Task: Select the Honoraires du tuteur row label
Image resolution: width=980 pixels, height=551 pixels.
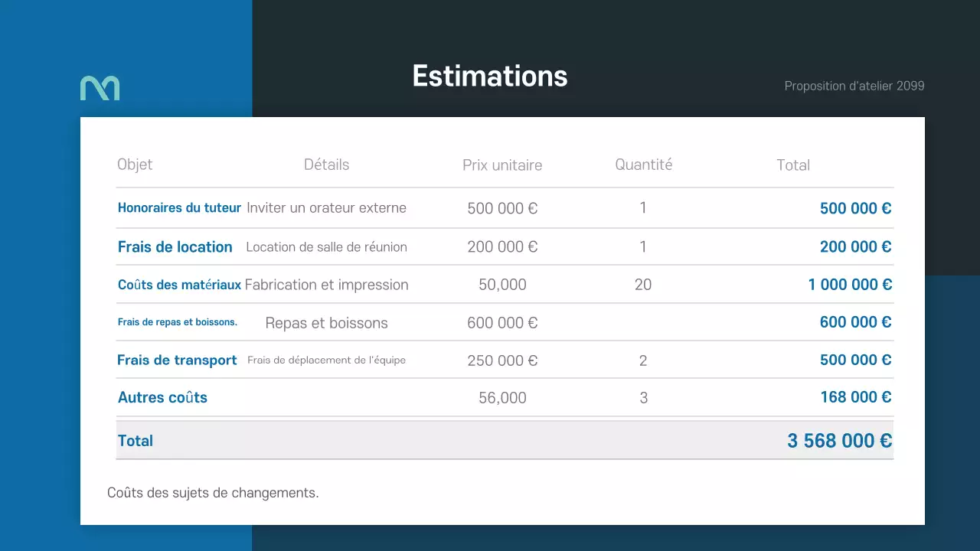Action: (x=179, y=207)
